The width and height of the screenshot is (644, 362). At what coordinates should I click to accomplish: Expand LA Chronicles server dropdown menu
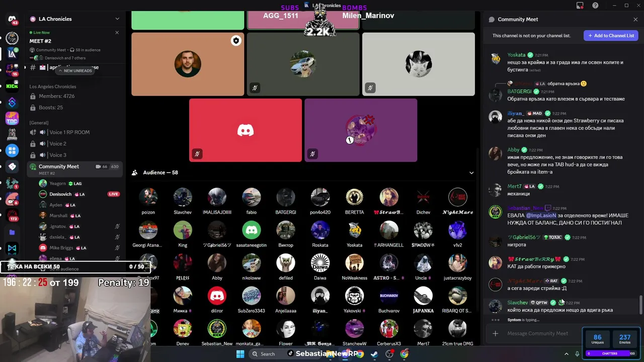pos(117,19)
